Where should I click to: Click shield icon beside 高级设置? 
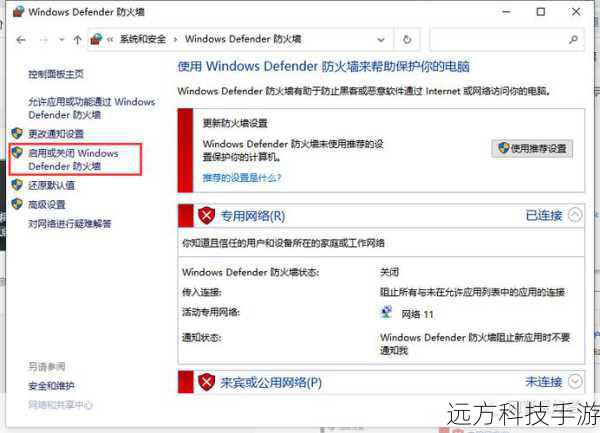(17, 204)
